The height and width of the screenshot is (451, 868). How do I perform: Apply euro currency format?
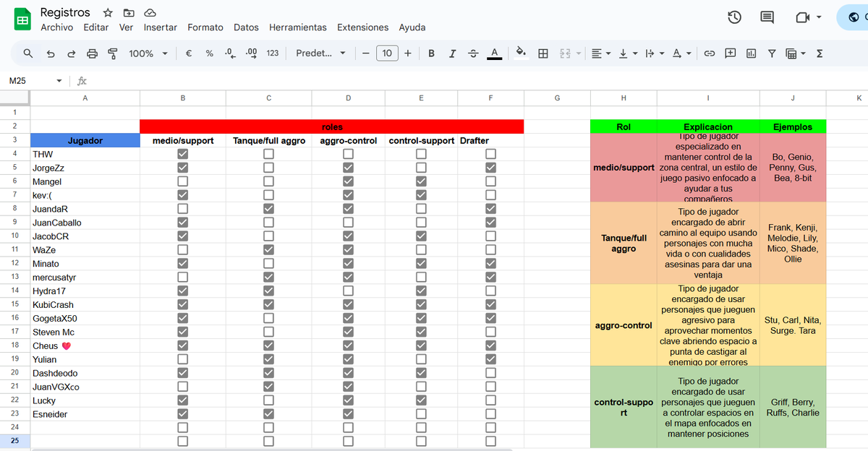tap(188, 53)
